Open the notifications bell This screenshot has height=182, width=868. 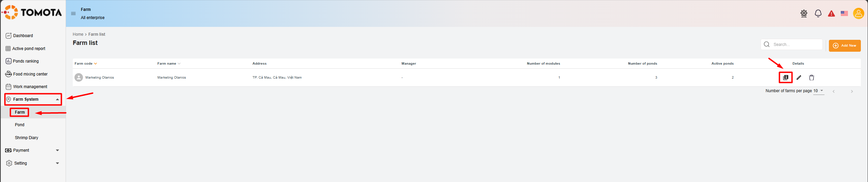[818, 14]
